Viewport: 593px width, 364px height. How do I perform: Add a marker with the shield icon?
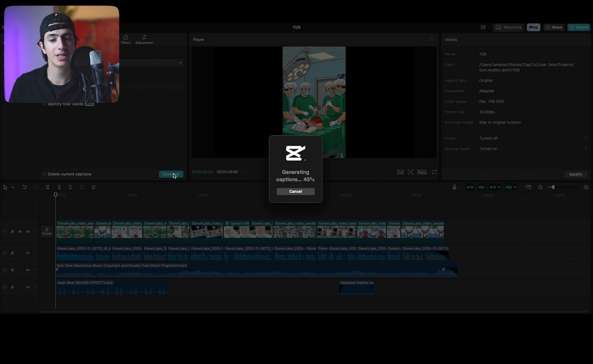tap(93, 187)
